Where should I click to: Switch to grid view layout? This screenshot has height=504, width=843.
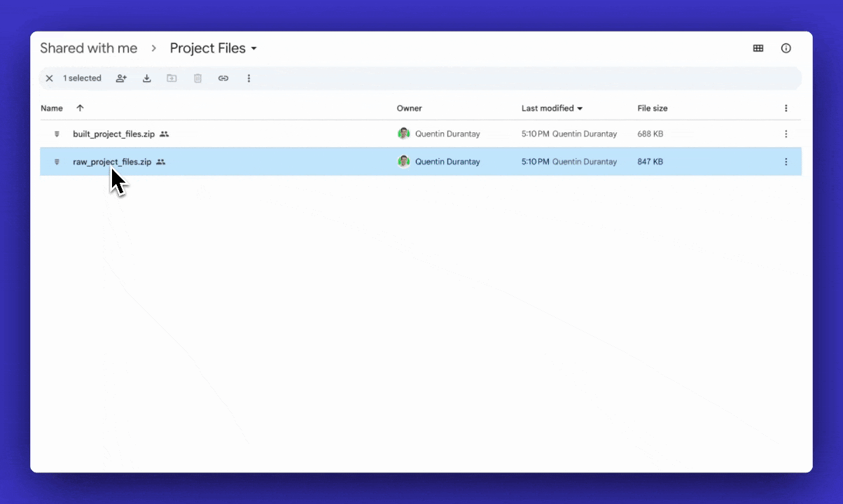tap(758, 48)
